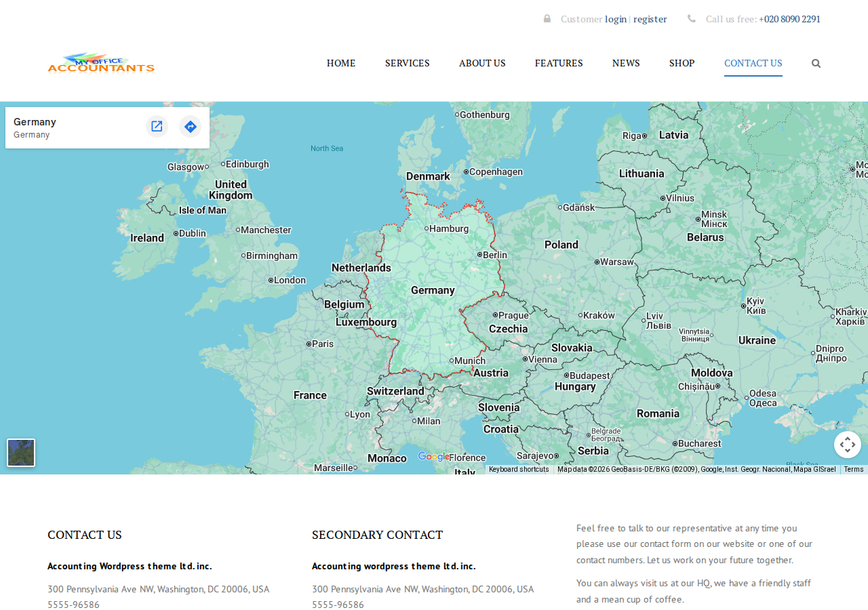Select the Contact Us menu item
This screenshot has height=610, width=868.
753,63
